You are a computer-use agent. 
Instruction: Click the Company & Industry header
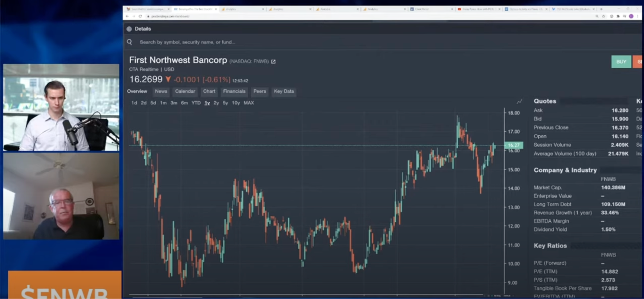pos(565,170)
